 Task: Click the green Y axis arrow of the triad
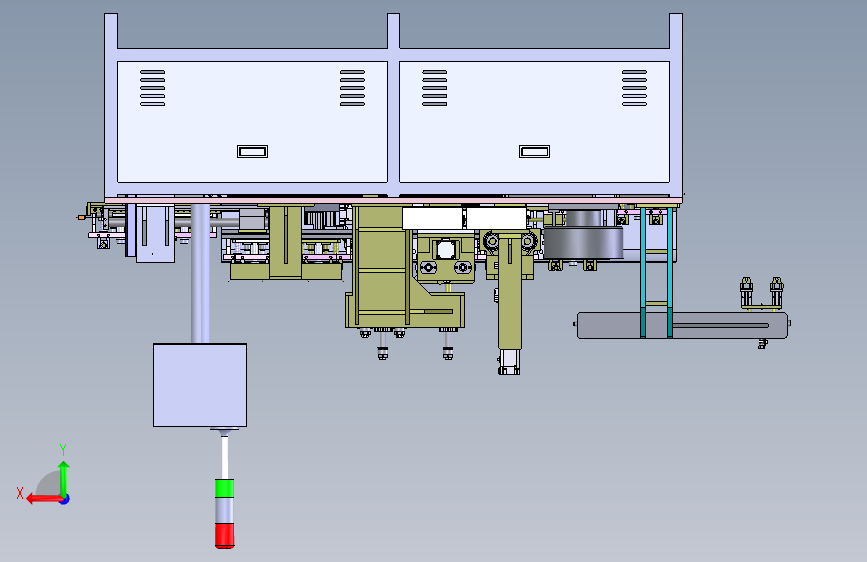(64, 478)
